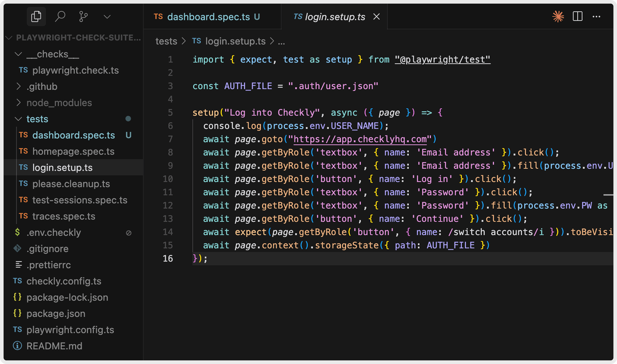
Task: Select the .env.checkly file
Action: 54,232
